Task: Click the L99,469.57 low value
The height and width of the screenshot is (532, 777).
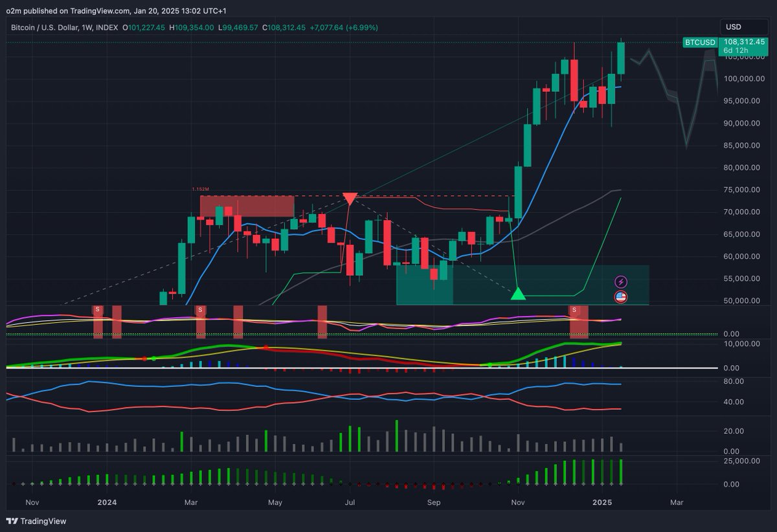Action: pos(238,27)
